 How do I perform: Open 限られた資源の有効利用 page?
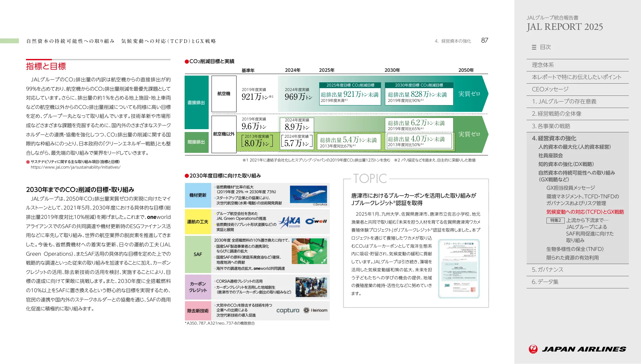(572, 258)
